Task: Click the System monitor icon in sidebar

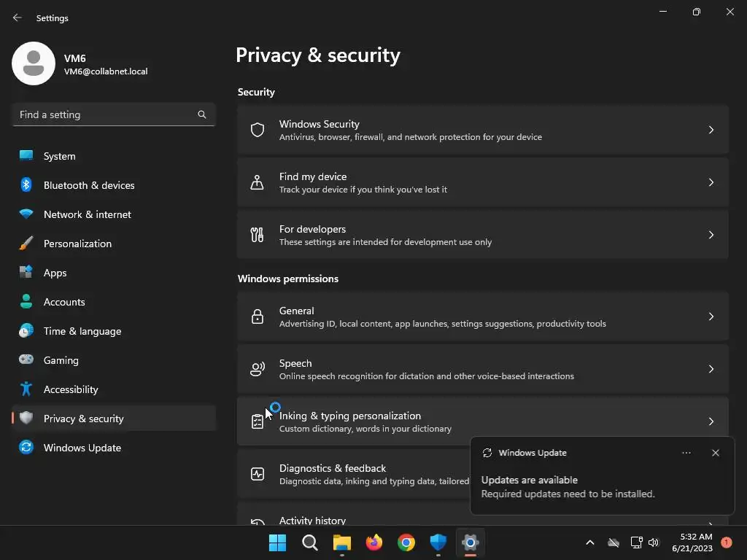Action: point(26,156)
